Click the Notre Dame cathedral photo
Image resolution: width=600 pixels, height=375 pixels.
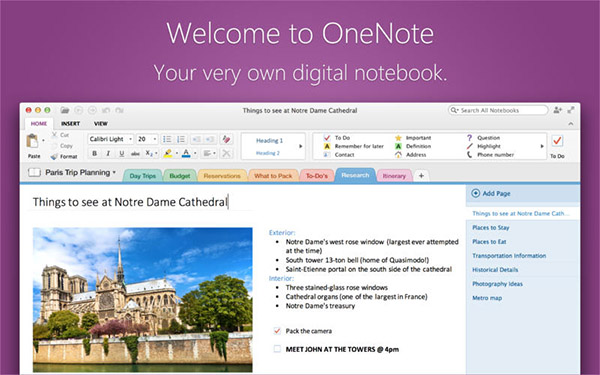143,300
